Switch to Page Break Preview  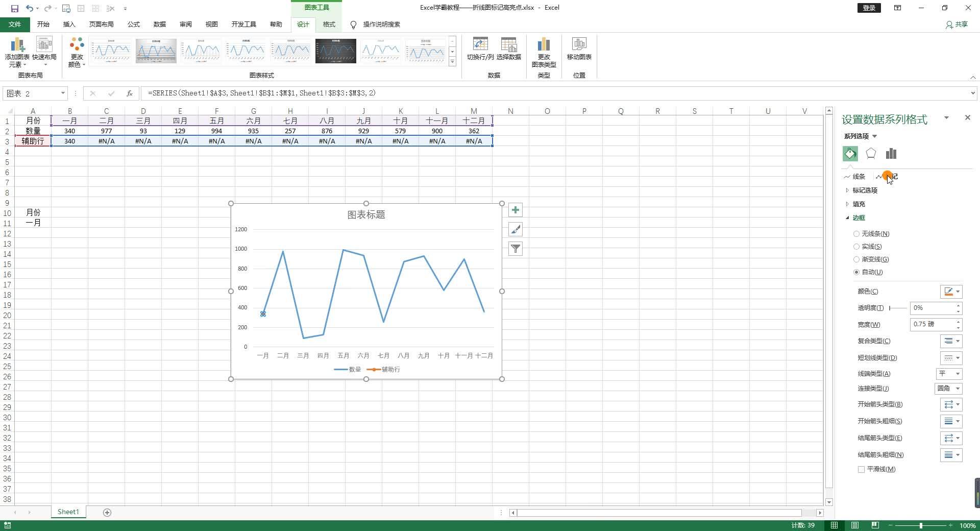point(875,525)
